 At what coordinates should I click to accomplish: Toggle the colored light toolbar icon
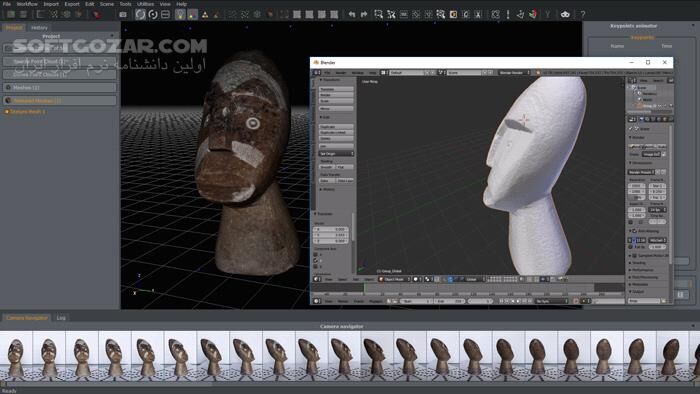tap(192, 14)
